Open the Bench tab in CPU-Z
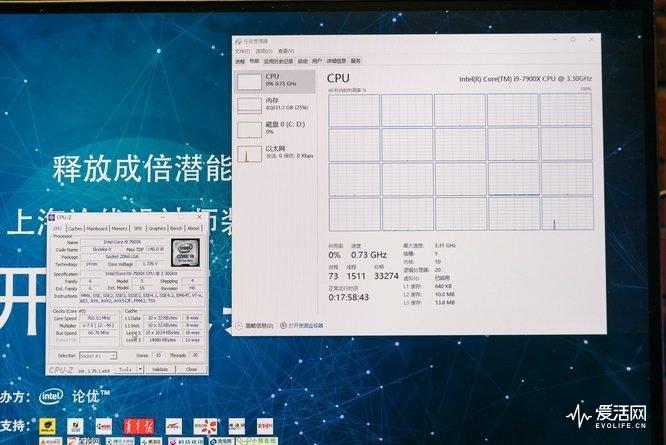The height and width of the screenshot is (445, 666). (176, 228)
